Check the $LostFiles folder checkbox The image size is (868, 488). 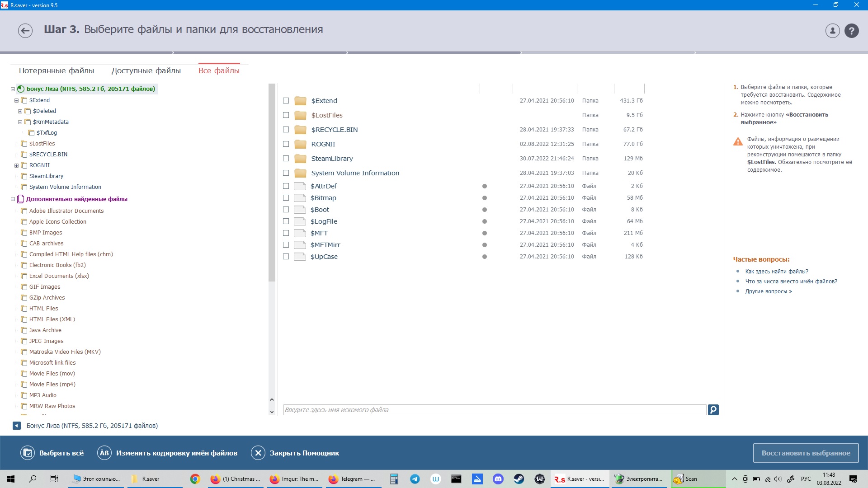tap(286, 115)
